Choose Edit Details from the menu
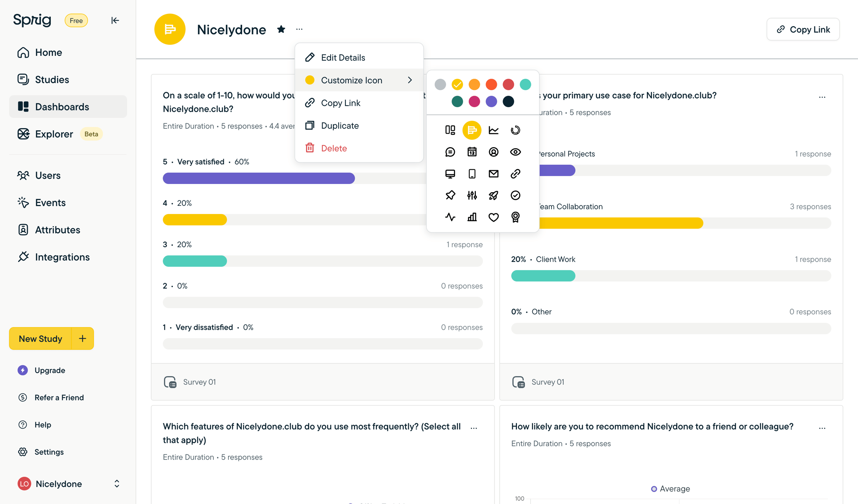858x504 pixels. (x=359, y=58)
